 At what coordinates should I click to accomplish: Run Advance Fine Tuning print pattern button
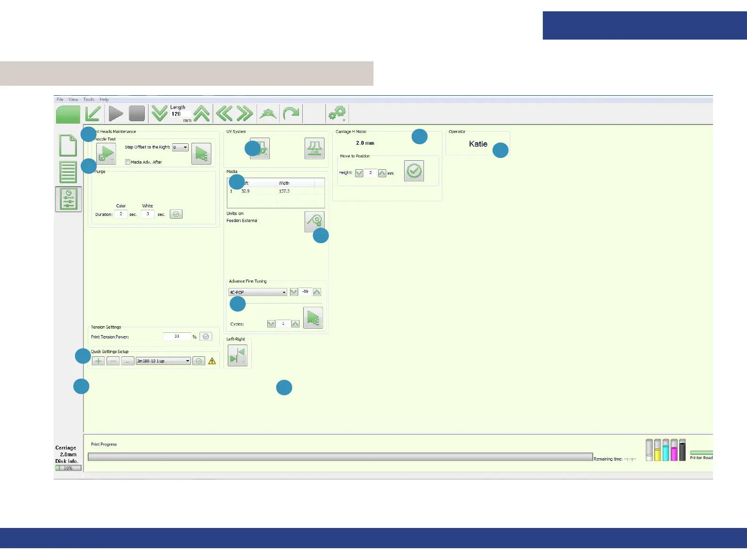[313, 318]
